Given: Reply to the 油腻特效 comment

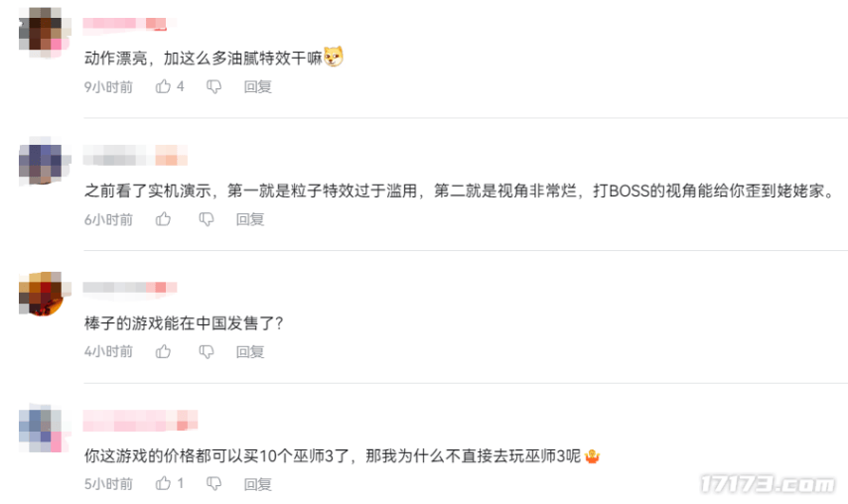Looking at the screenshot, I should 257,86.
